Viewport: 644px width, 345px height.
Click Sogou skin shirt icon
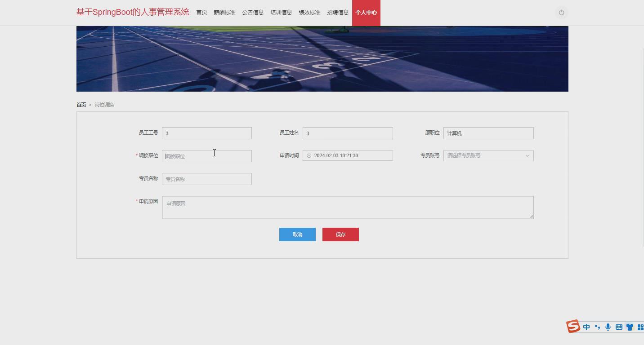[630, 327]
